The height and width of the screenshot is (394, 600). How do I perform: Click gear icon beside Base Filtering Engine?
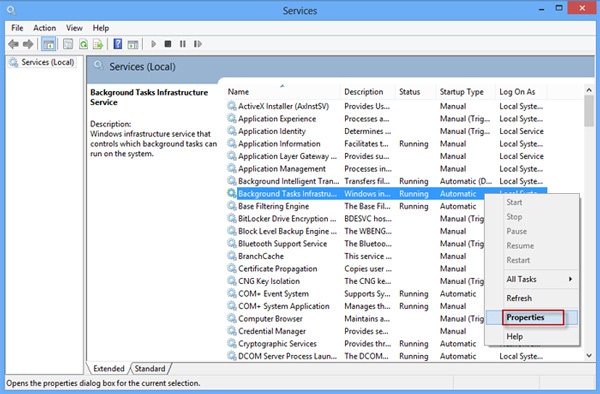tap(232, 206)
